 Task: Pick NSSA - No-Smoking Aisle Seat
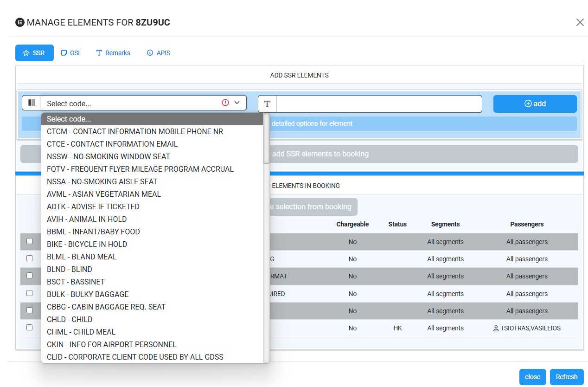tap(152, 182)
